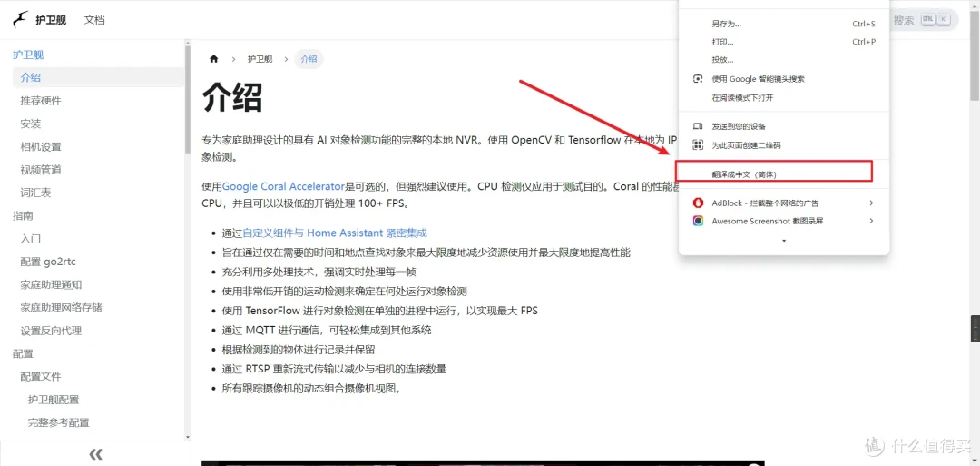This screenshot has height=466, width=980.
Task: Open 家庭助理通知 in the sidebar
Action: 51,284
